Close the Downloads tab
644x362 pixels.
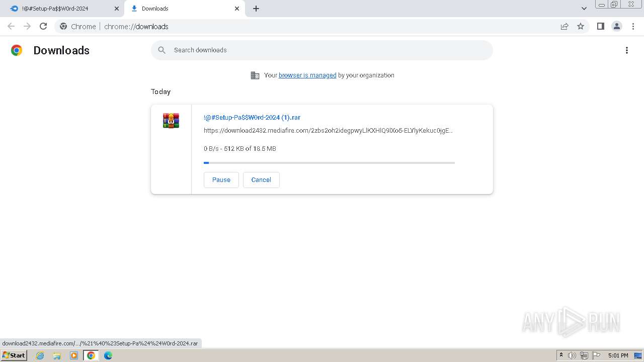click(237, 9)
